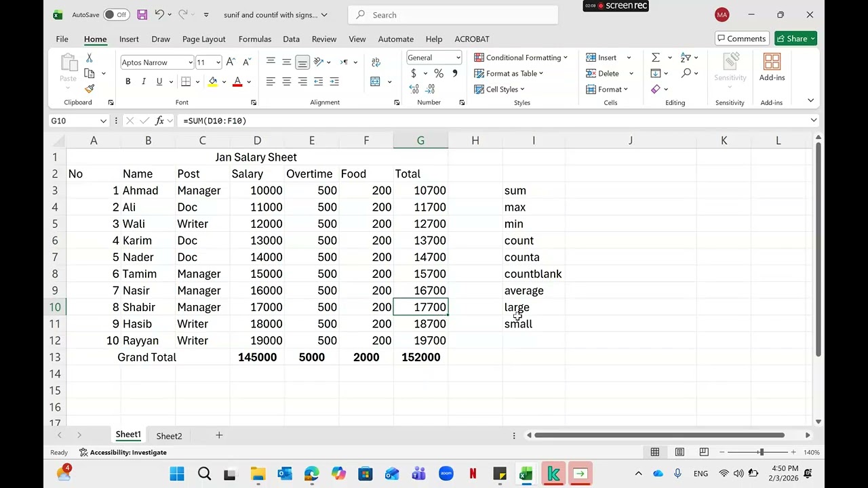Image resolution: width=868 pixels, height=488 pixels.
Task: Open Sort and Filter icon
Action: click(x=686, y=58)
